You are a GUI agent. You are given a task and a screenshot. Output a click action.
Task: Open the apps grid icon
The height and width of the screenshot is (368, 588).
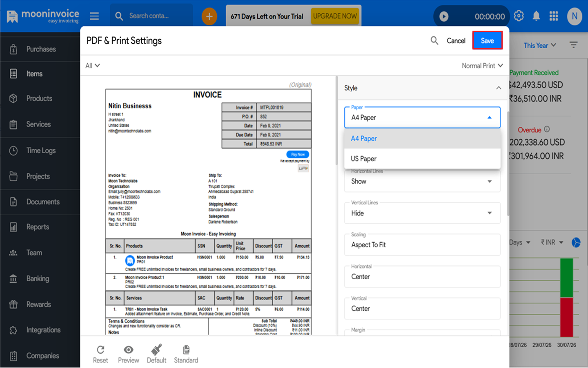click(554, 16)
